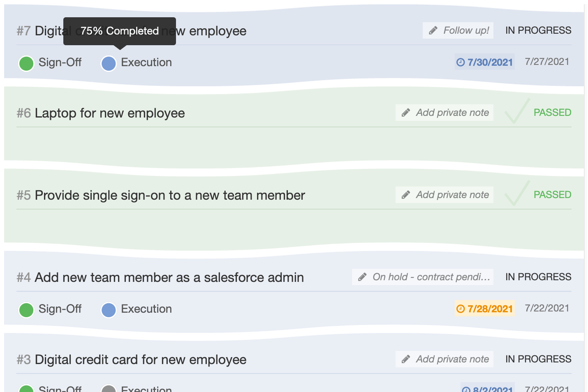588x392 pixels.
Task: Expand task #5 "Provide single sign-on" row
Action: coord(169,195)
